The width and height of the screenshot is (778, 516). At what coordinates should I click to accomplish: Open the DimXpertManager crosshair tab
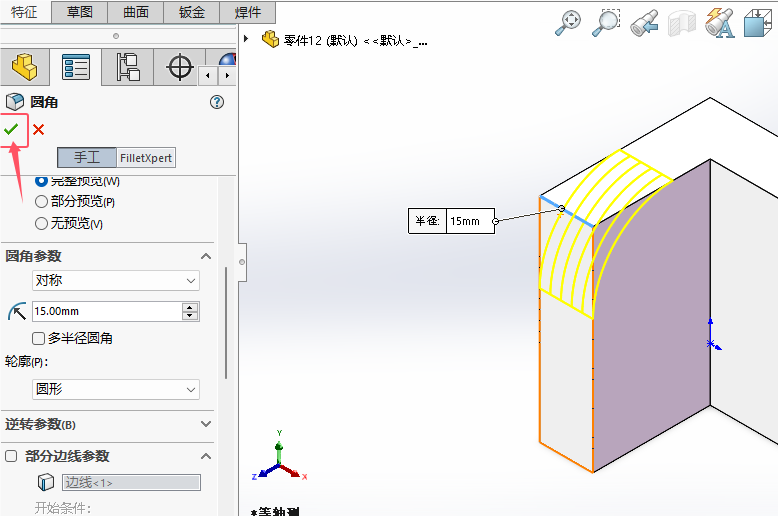pyautogui.click(x=180, y=66)
